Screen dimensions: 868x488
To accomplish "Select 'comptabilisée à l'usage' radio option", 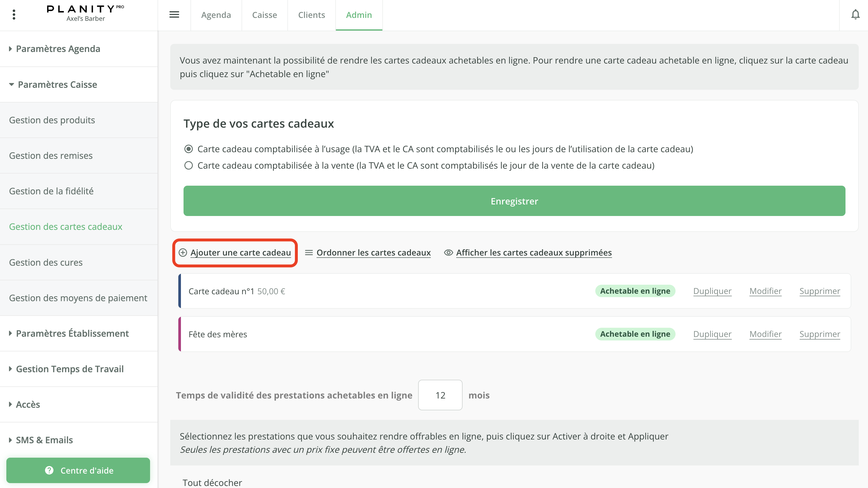I will (x=189, y=149).
